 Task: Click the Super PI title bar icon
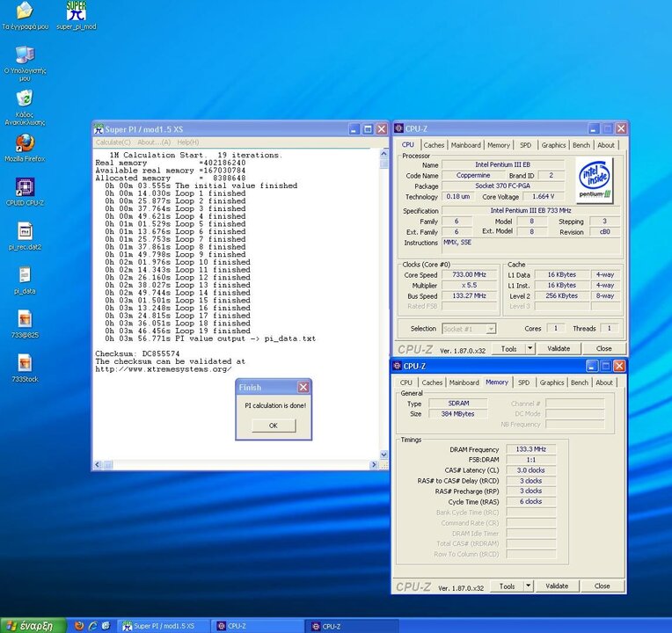tap(99, 129)
